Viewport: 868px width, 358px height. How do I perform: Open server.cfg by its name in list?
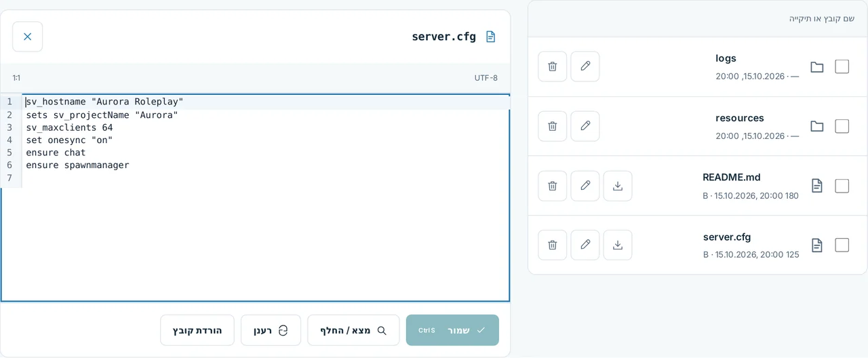coord(727,237)
